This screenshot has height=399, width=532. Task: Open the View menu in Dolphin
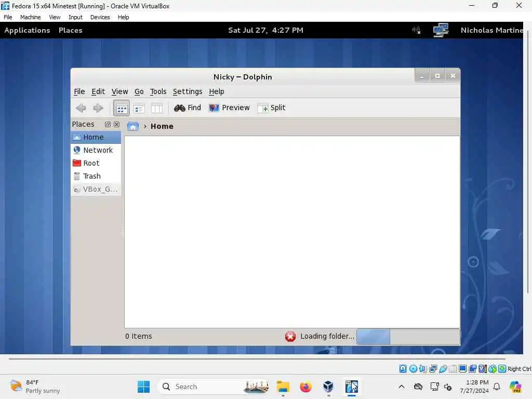coord(120,91)
